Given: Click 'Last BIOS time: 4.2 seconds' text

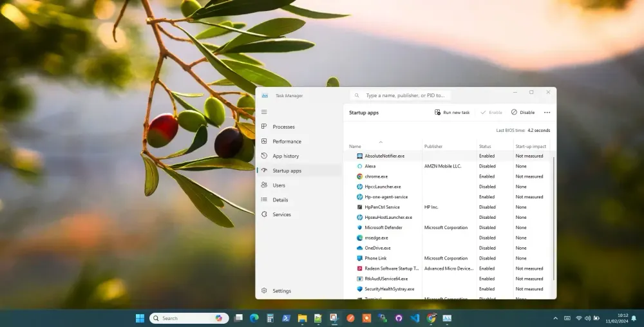Looking at the screenshot, I should pyautogui.click(x=523, y=131).
